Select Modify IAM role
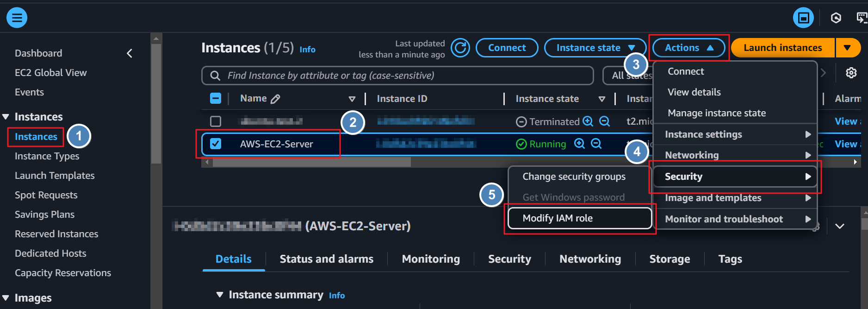Image resolution: width=868 pixels, height=309 pixels. 580,218
